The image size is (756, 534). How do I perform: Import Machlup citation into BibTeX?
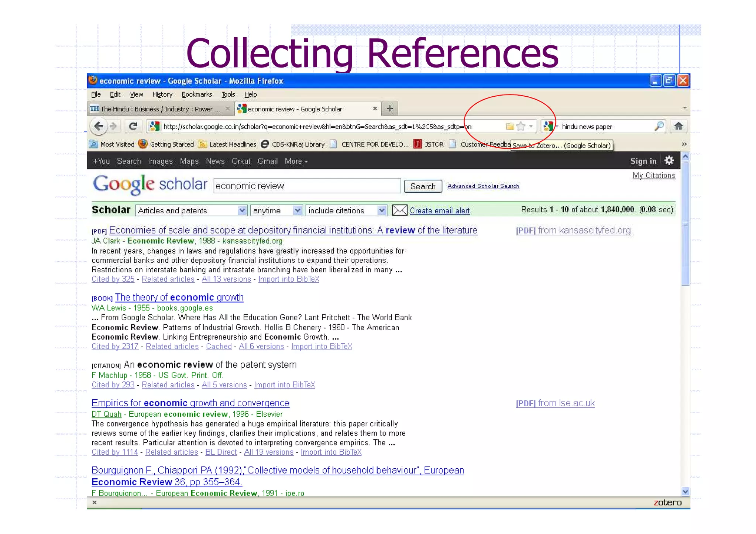coord(284,385)
